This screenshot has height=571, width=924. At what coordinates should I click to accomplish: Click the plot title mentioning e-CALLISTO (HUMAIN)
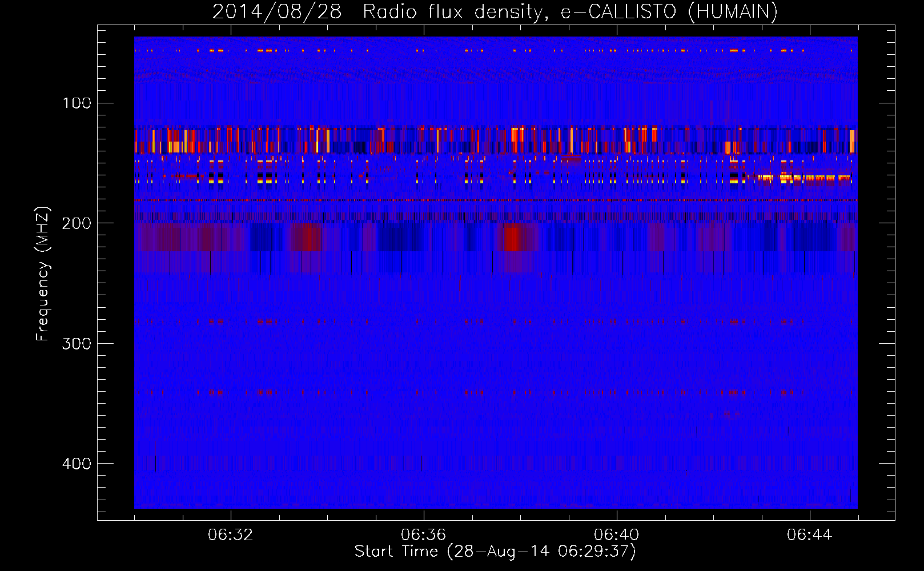tap(495, 12)
